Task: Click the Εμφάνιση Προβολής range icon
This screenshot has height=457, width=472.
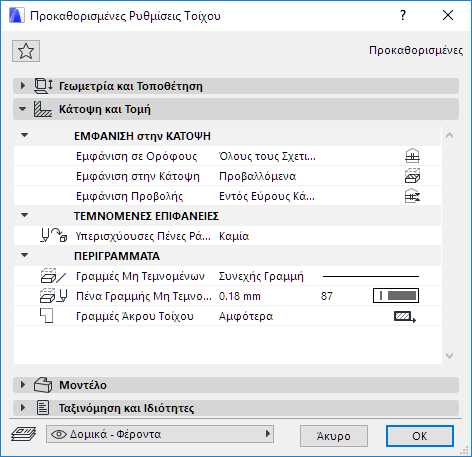Action: (412, 196)
